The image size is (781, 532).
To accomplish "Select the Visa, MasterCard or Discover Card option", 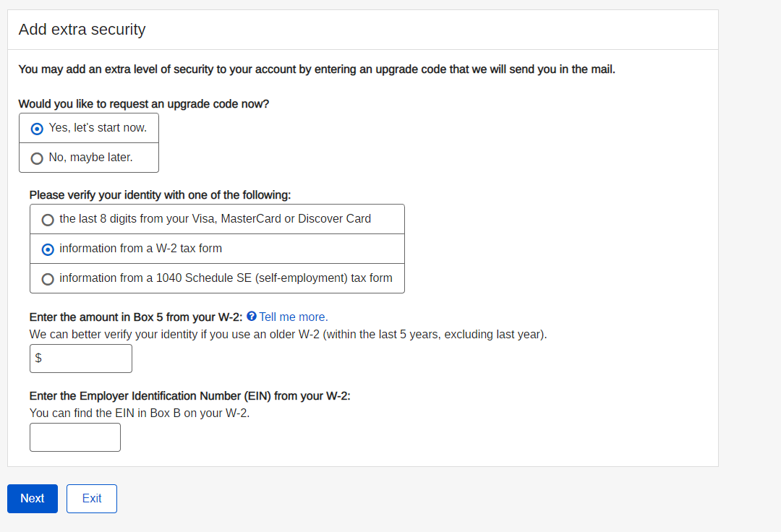I will [x=48, y=220].
